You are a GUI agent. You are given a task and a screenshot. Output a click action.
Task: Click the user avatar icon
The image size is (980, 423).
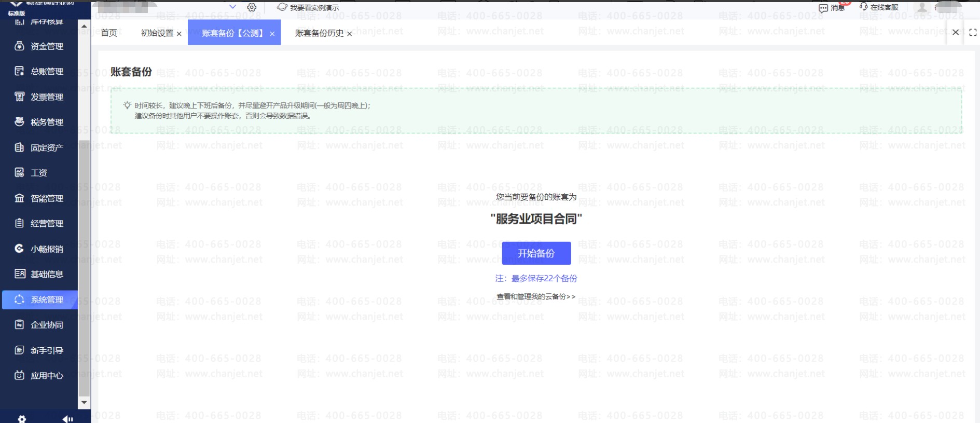tap(922, 7)
